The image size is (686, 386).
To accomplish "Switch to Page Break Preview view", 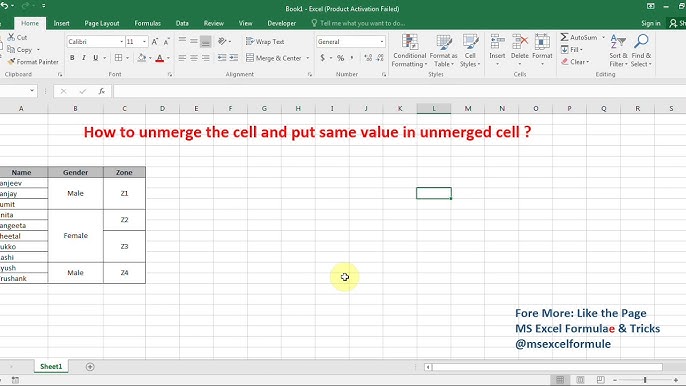I will tap(600, 380).
